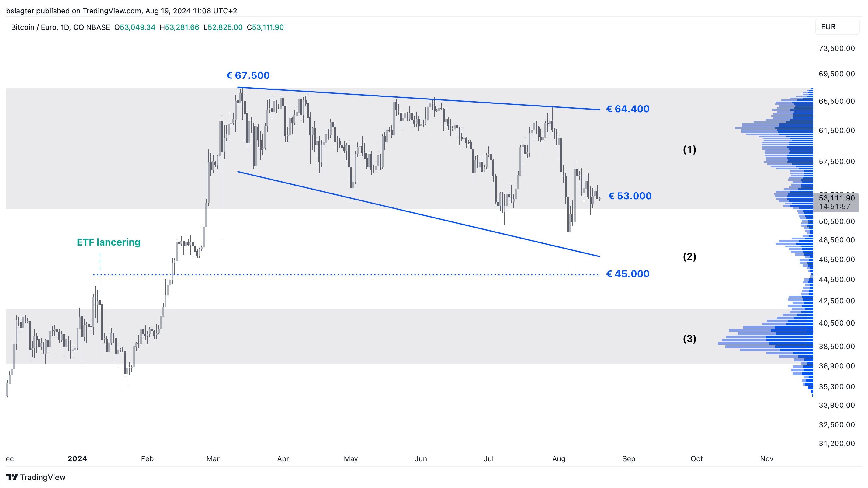Select the € 64.400 trendline label

click(627, 109)
